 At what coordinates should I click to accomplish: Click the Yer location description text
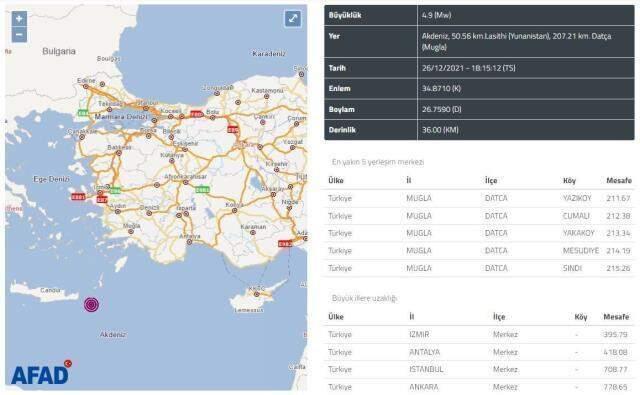[516, 41]
